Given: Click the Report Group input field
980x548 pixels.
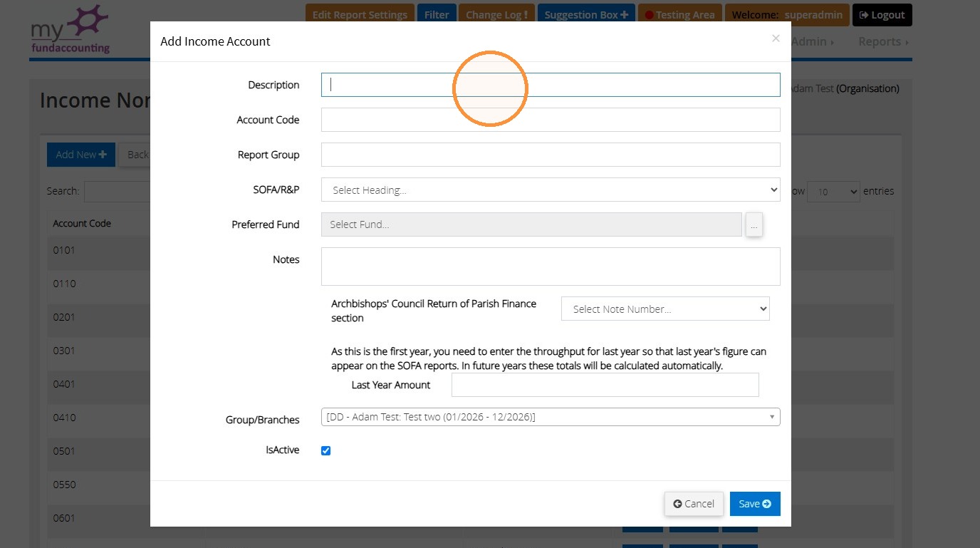Looking at the screenshot, I should click(551, 155).
